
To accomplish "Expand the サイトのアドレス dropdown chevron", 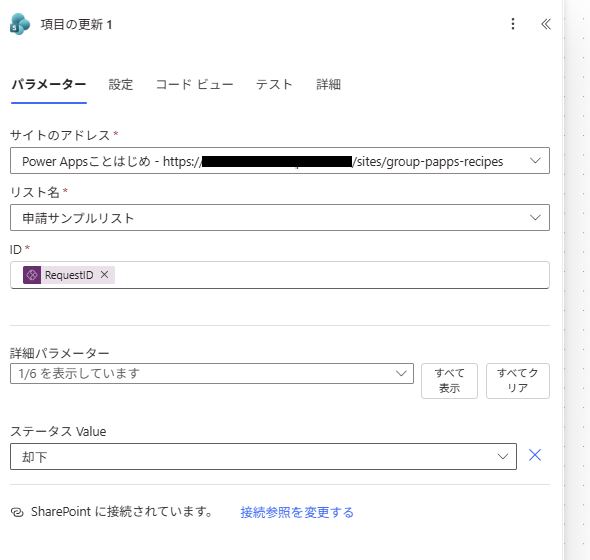I will pos(535,161).
